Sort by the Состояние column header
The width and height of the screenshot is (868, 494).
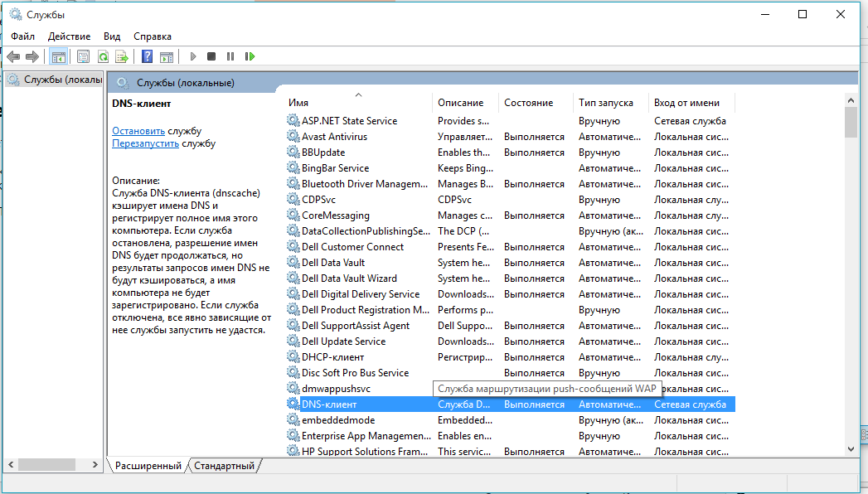(x=536, y=102)
